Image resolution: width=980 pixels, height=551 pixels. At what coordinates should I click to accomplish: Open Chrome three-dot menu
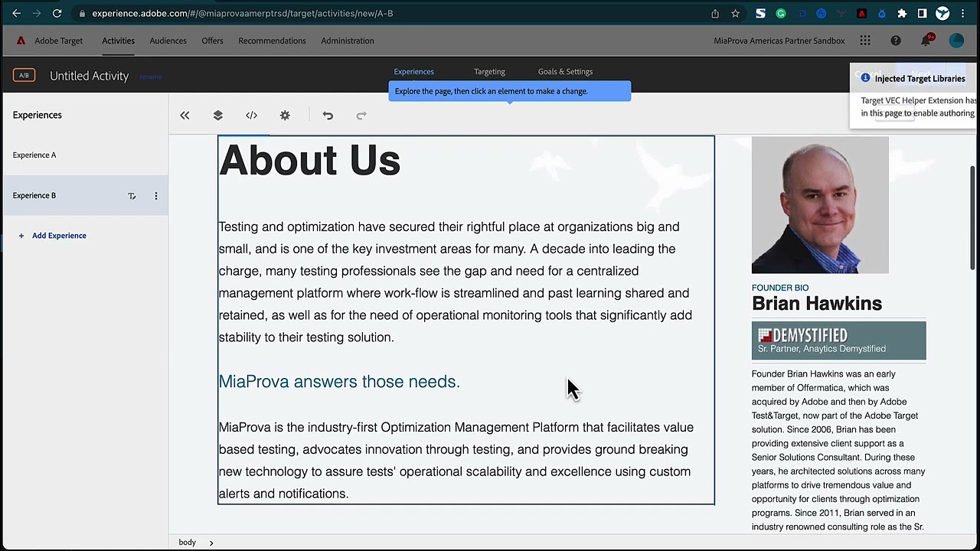963,13
